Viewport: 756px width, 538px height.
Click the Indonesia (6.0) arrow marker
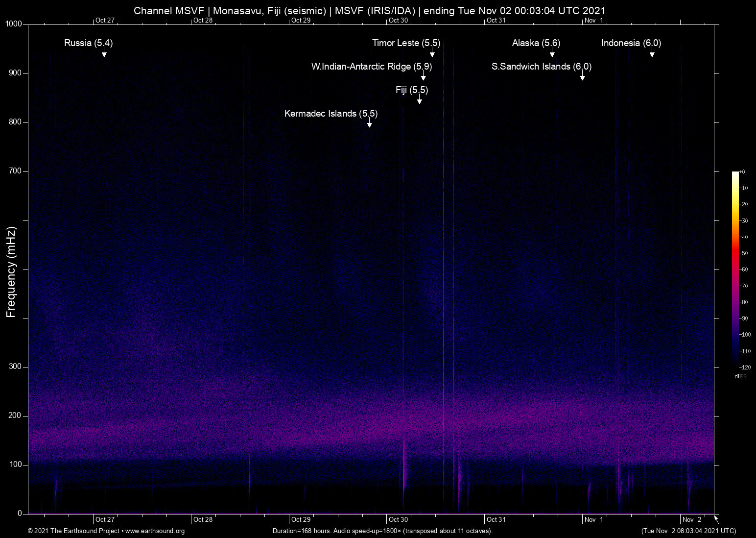click(x=652, y=52)
